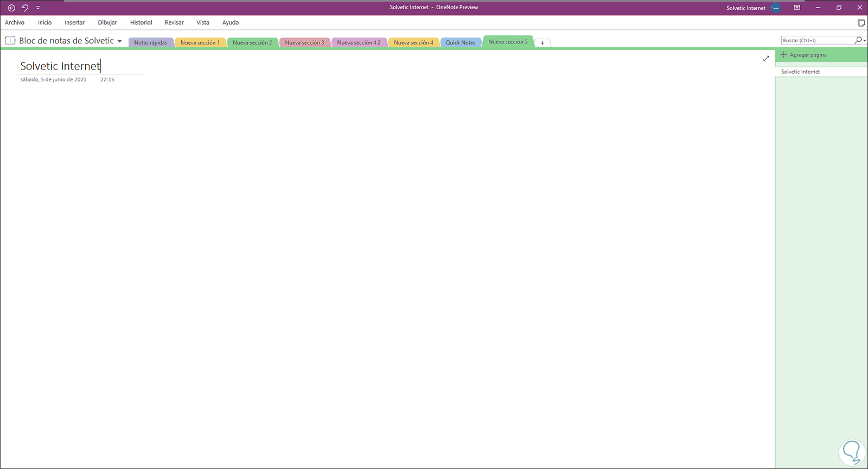Open the account avatar icon
This screenshot has height=469, width=868.
point(776,8)
